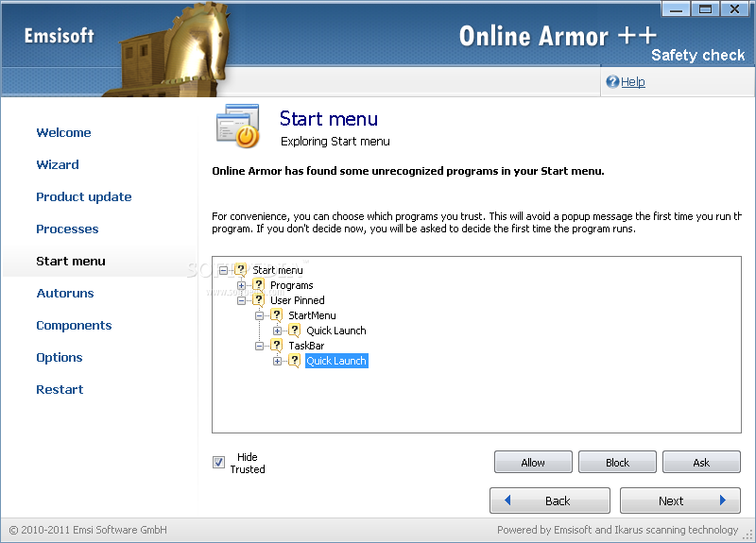Select the Start menu root label
756x543 pixels.
278,270
